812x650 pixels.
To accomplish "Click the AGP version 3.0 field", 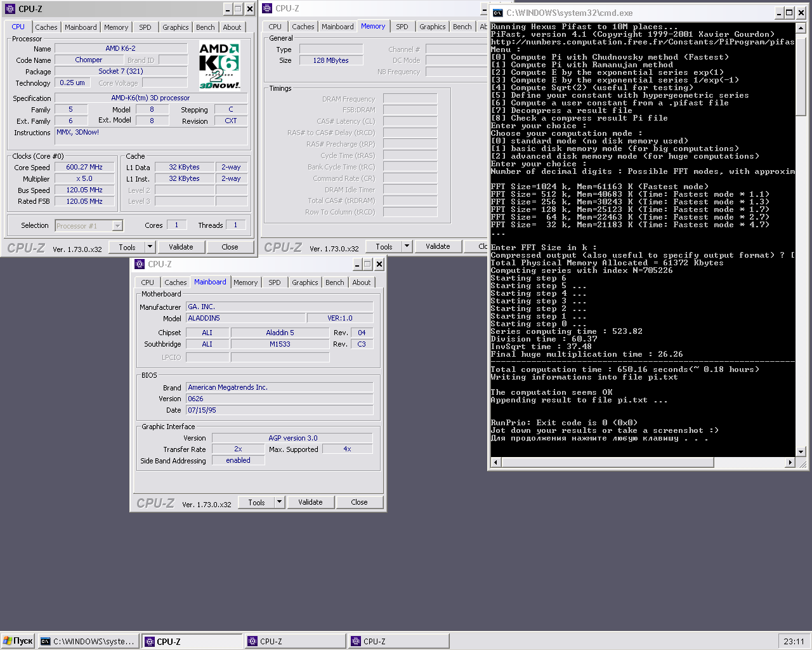I will click(x=292, y=438).
